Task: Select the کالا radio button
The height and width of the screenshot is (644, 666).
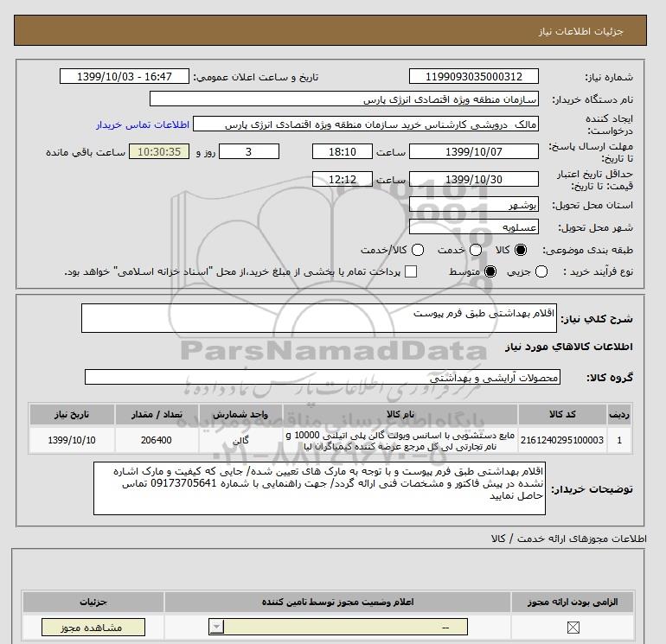Action: click(x=521, y=250)
